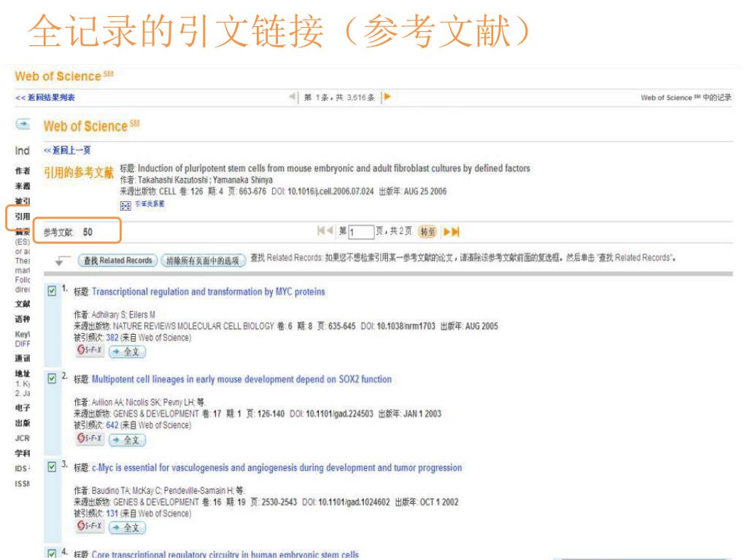
Task: Open full text for SOX2 reference
Action: [127, 440]
